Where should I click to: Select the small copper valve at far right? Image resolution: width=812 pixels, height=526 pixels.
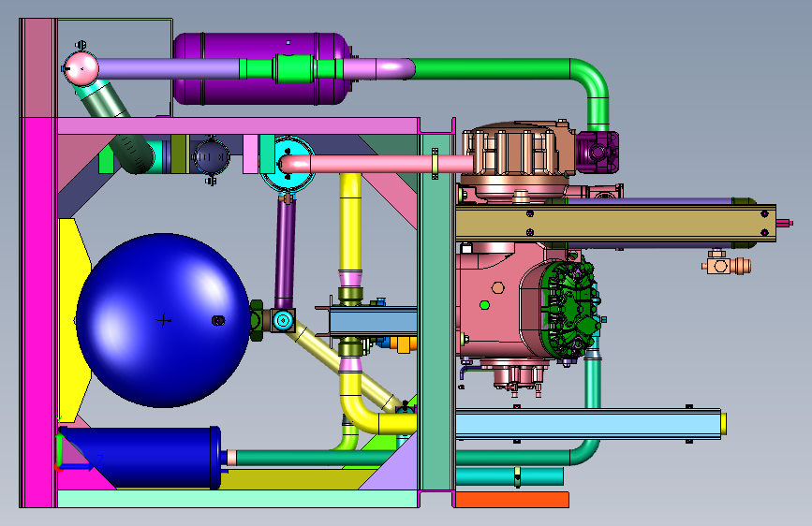(x=726, y=266)
